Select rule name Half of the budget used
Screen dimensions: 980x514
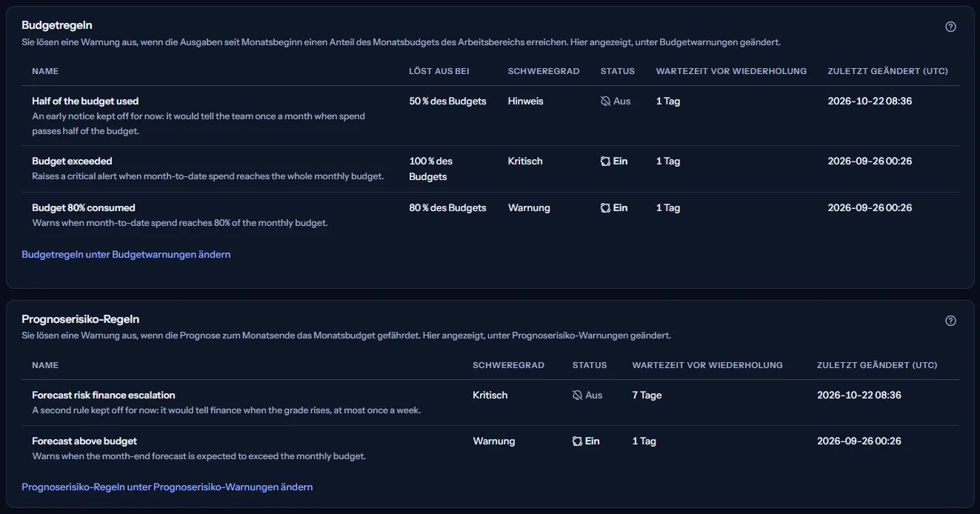click(85, 101)
